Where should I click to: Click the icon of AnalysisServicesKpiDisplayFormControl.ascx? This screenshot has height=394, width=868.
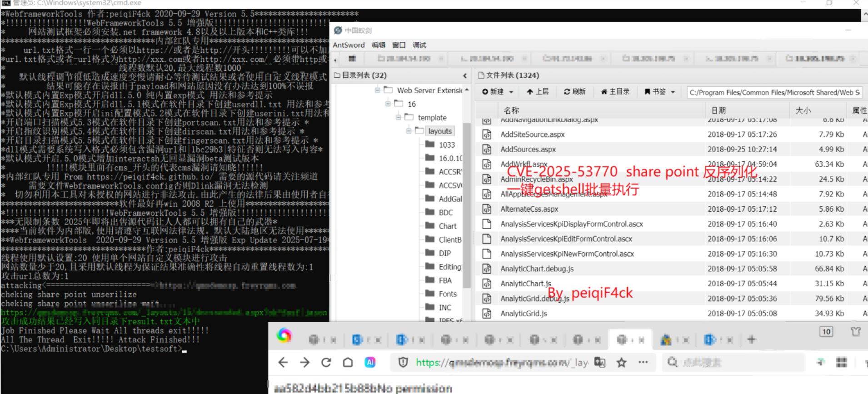(487, 224)
